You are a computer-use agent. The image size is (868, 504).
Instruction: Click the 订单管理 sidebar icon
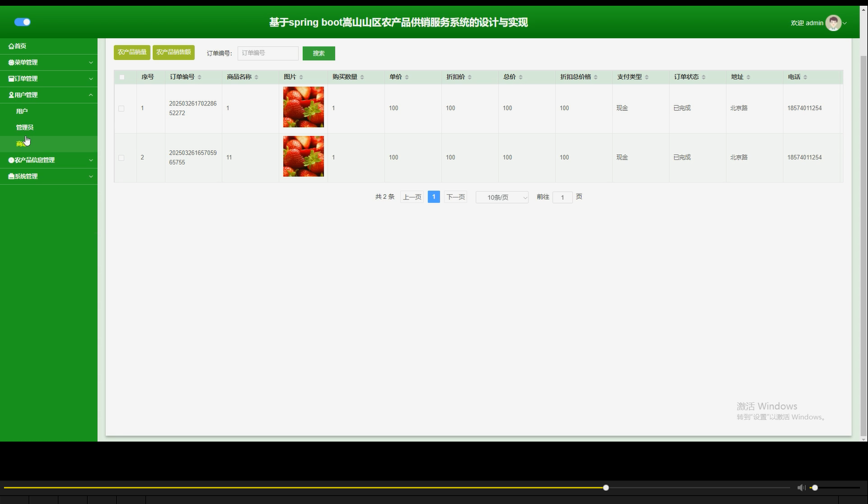pos(11,78)
